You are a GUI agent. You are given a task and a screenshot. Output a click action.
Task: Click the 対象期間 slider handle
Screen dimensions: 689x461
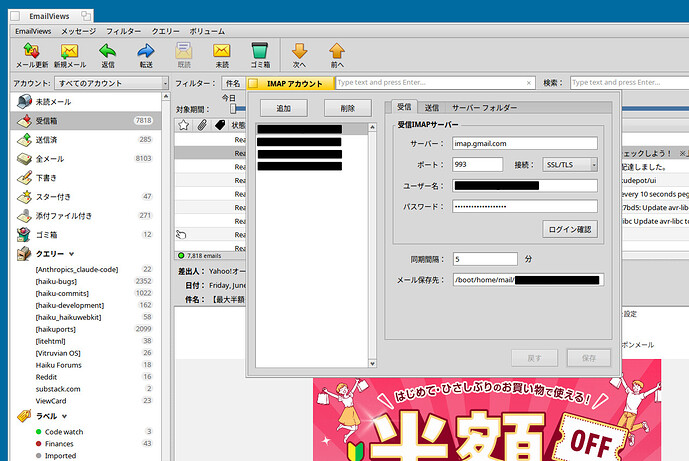pos(233,109)
